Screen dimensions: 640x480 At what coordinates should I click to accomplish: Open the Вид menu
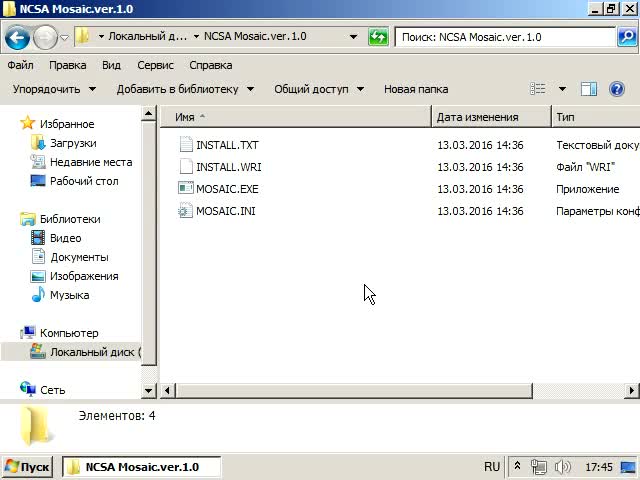click(x=111, y=65)
